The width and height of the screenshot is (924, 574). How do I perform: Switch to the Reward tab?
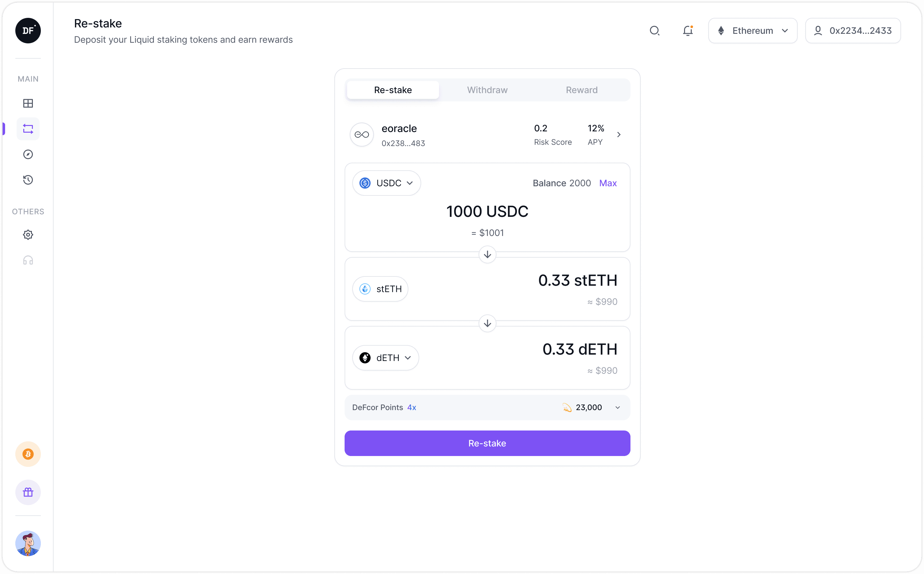(x=581, y=90)
